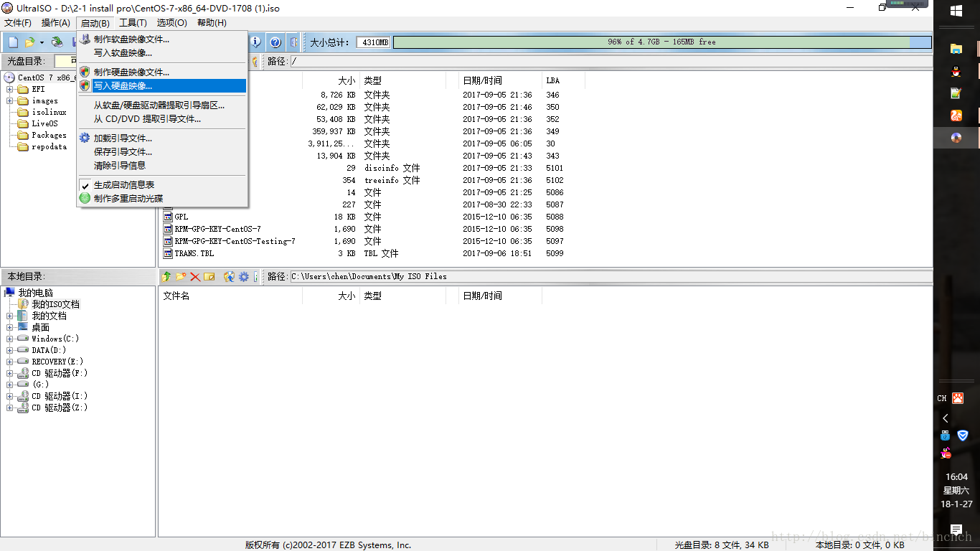This screenshot has width=980, height=551.
Task: Click the RPM-GPG-KEY-CentOS-7 file icon
Action: point(168,229)
